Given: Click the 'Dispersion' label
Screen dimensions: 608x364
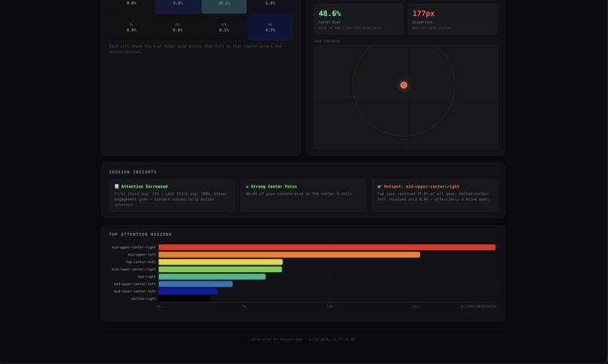Looking at the screenshot, I should click(x=422, y=22).
